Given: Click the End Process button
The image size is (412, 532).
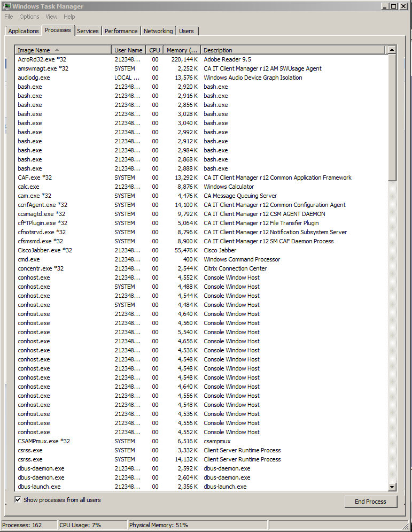Looking at the screenshot, I should (371, 502).
